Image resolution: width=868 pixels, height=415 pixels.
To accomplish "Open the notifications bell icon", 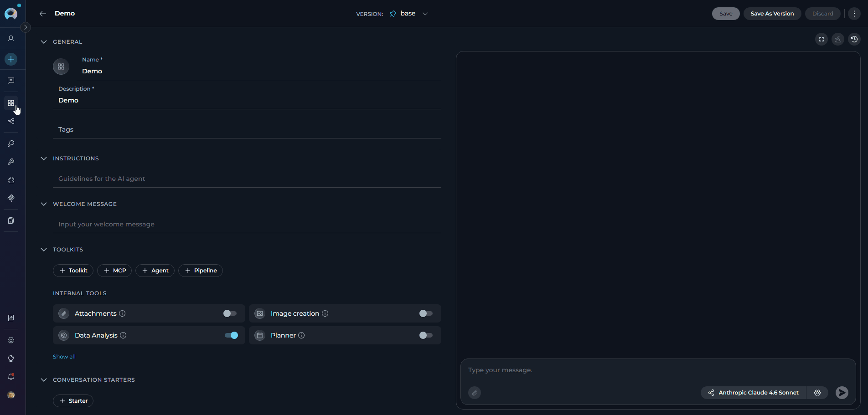I will [x=11, y=377].
